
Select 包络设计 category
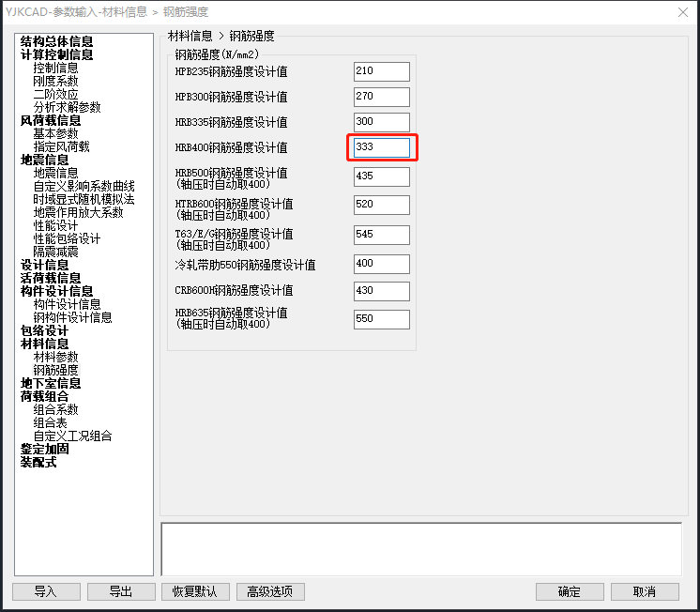tap(45, 330)
